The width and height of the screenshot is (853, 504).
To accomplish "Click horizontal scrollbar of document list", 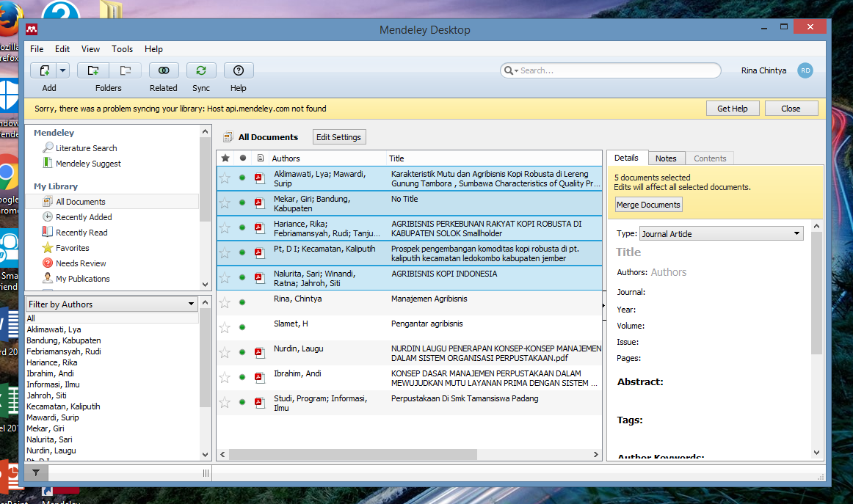I will 352,455.
